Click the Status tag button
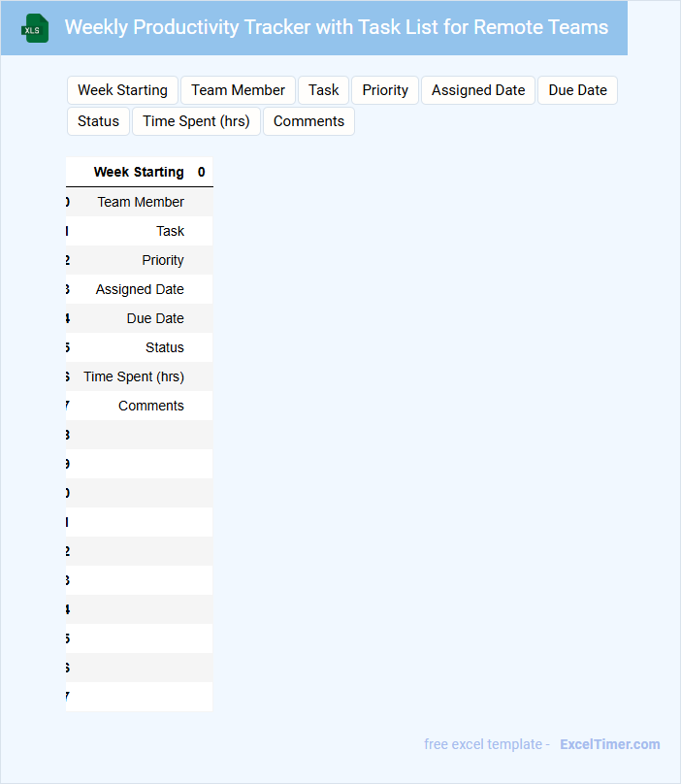The image size is (681, 784). point(99,121)
